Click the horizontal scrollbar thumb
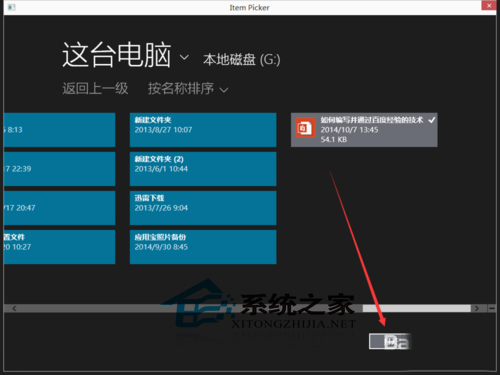This screenshot has height=375, width=500. pyautogui.click(x=416, y=308)
